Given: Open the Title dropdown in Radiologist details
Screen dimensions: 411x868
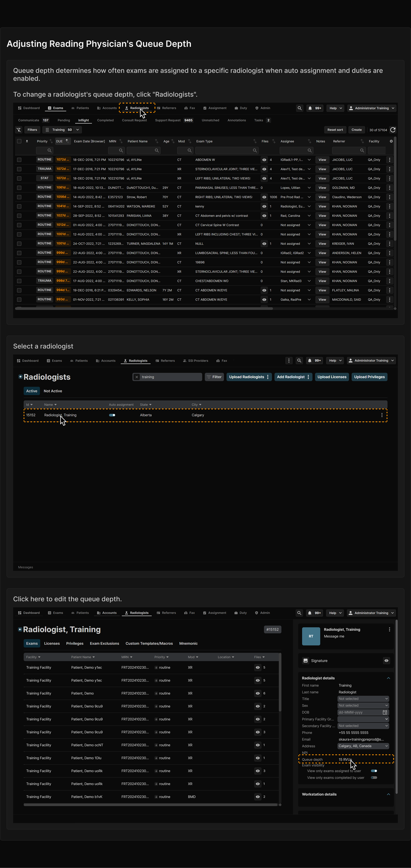Looking at the screenshot, I should pyautogui.click(x=363, y=699).
